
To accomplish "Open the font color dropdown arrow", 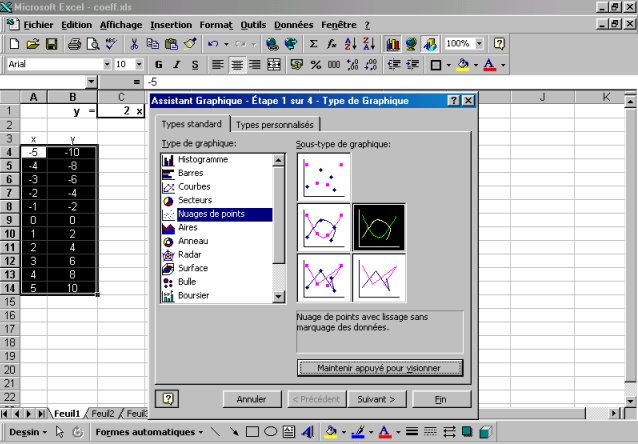I will [503, 65].
